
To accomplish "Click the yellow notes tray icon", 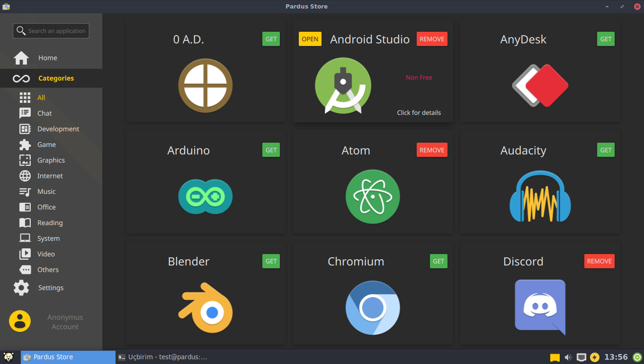I will pos(555,357).
